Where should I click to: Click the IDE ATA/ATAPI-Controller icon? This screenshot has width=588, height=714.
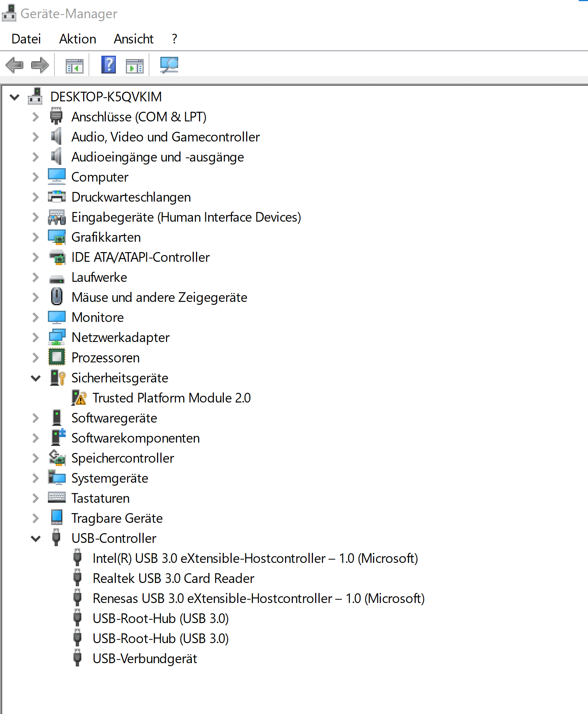point(57,257)
